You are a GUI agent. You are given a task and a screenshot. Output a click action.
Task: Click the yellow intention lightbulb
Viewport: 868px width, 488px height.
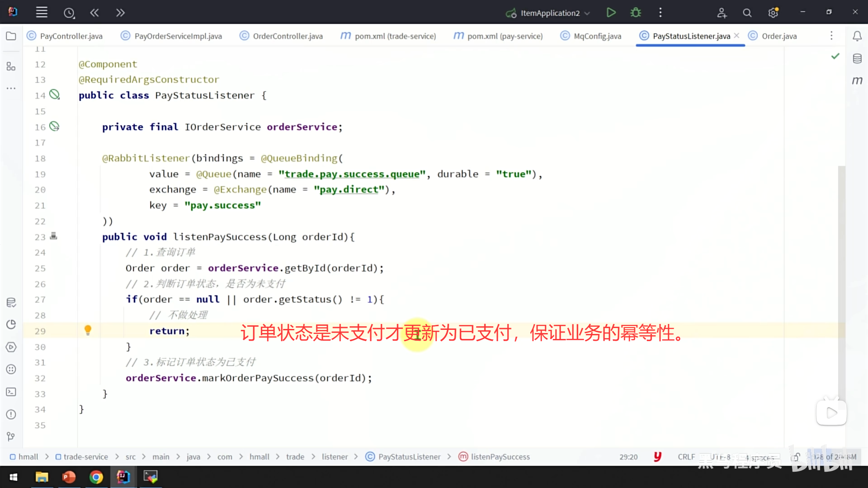(88, 330)
